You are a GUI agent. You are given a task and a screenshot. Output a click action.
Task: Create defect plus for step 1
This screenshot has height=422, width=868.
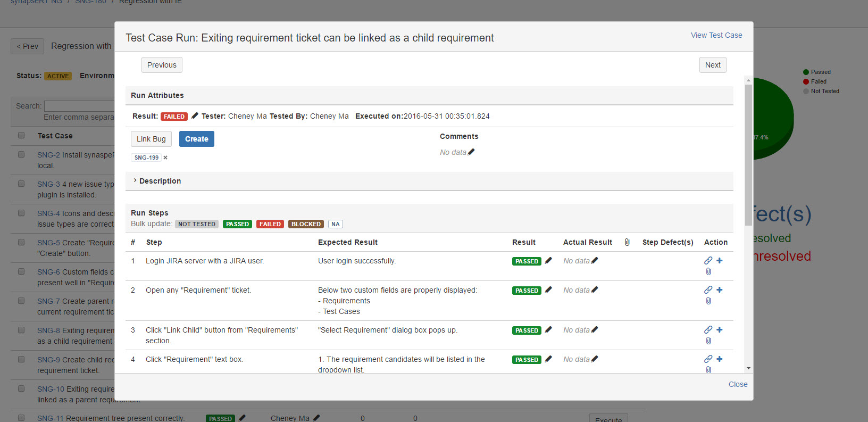coord(720,260)
